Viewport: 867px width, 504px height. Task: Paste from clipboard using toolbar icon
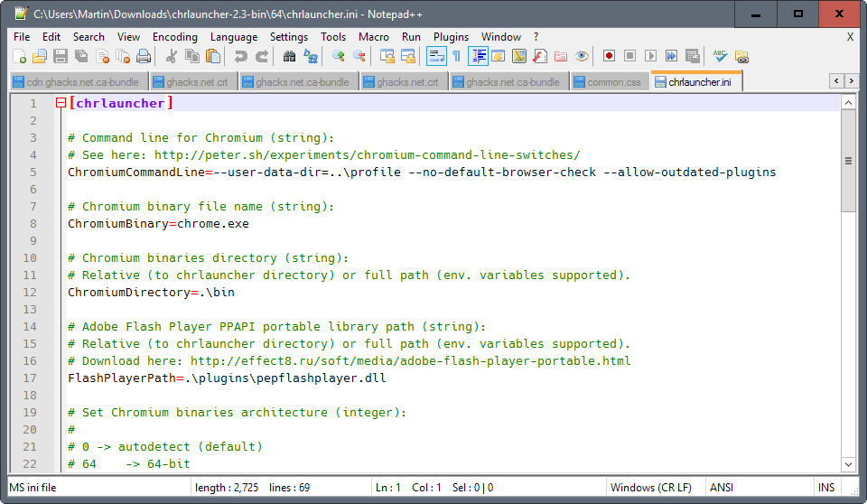coord(213,56)
